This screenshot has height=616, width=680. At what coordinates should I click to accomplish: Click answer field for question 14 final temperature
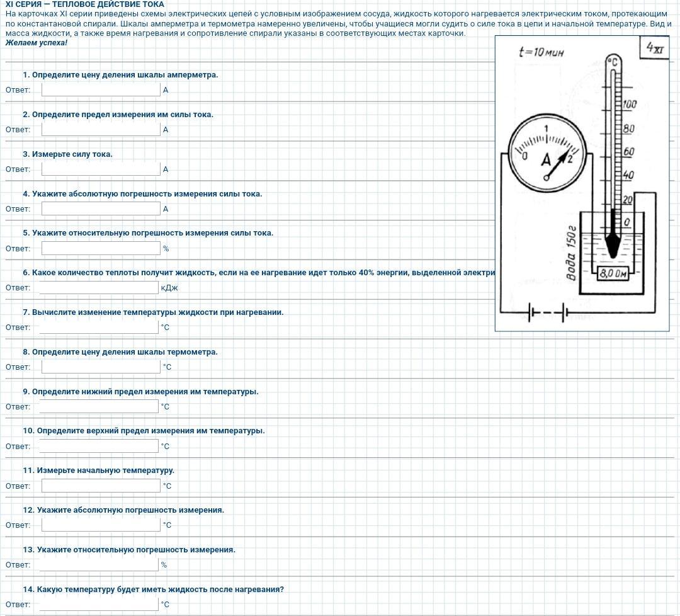point(99,605)
